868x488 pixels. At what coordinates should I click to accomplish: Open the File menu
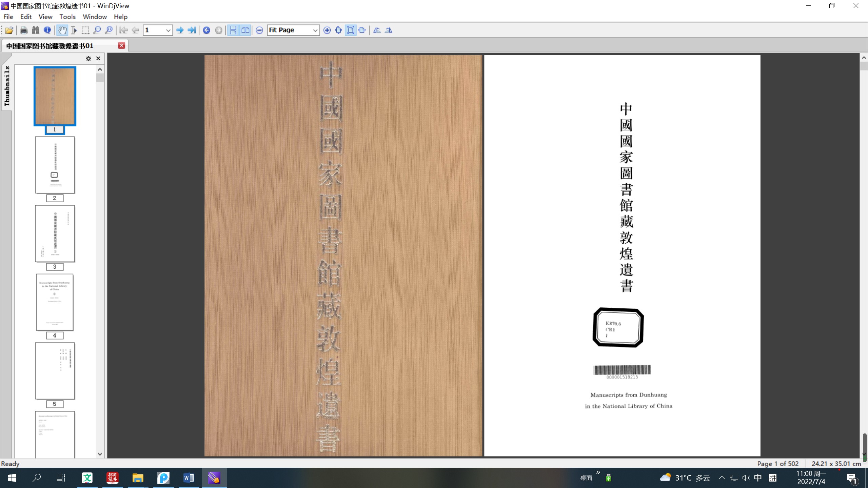coord(8,17)
